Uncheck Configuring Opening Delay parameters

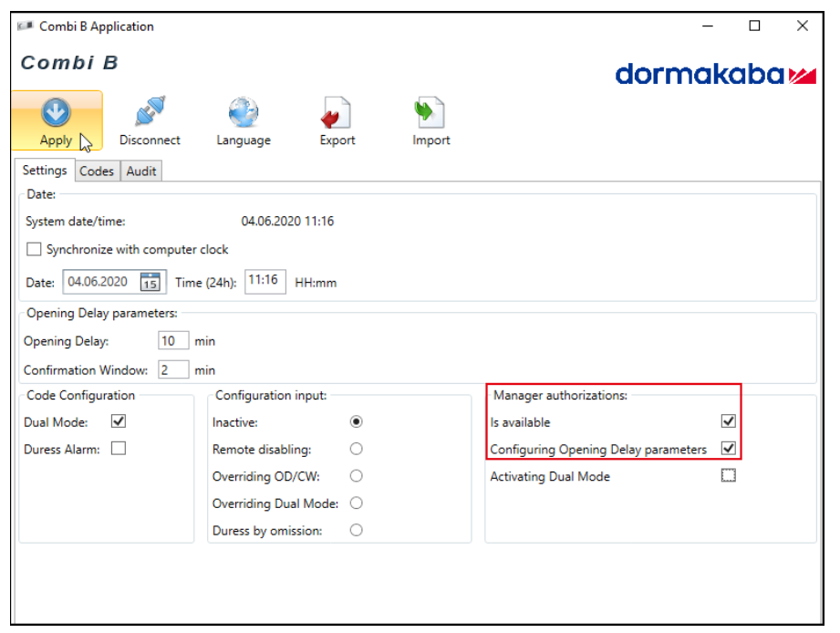click(728, 448)
